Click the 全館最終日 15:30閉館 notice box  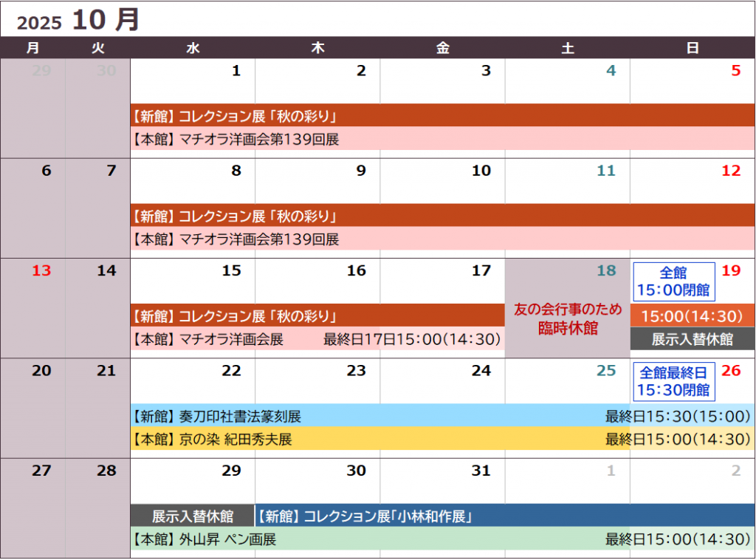click(x=673, y=381)
